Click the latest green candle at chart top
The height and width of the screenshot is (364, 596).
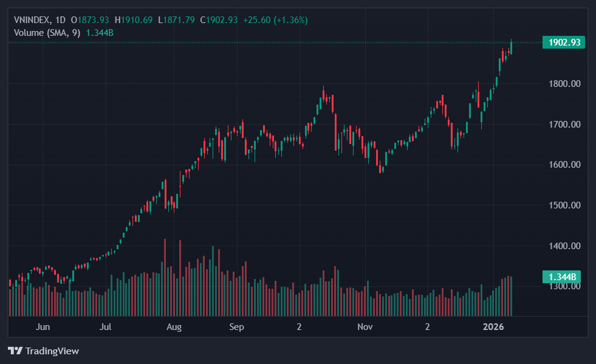(511, 47)
